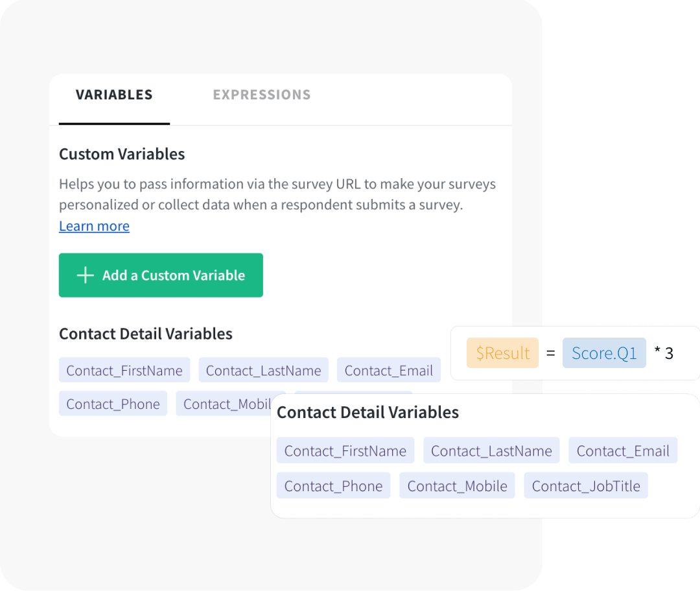Click Contact_Phone in the floating overlay card

pos(333,486)
